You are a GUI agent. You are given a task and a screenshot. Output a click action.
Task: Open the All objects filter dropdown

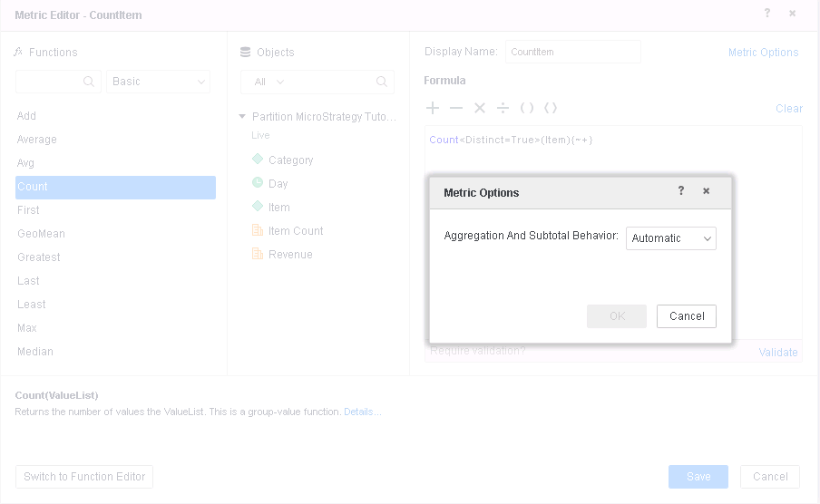click(x=269, y=82)
